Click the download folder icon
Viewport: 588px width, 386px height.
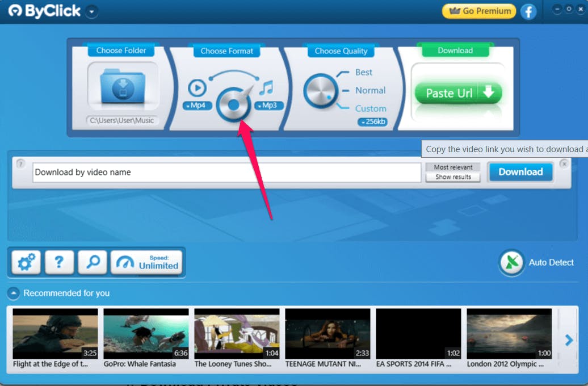click(123, 86)
